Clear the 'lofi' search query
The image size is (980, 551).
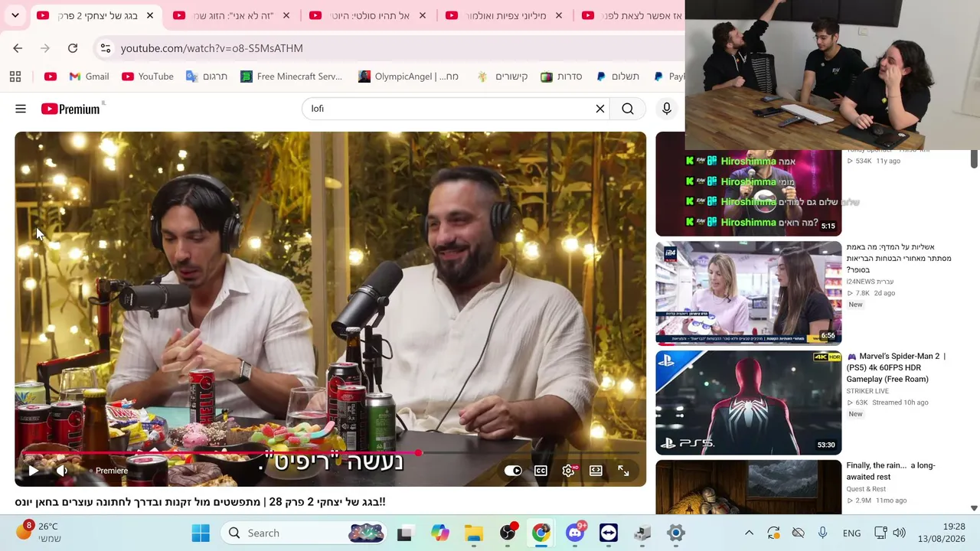click(x=600, y=109)
